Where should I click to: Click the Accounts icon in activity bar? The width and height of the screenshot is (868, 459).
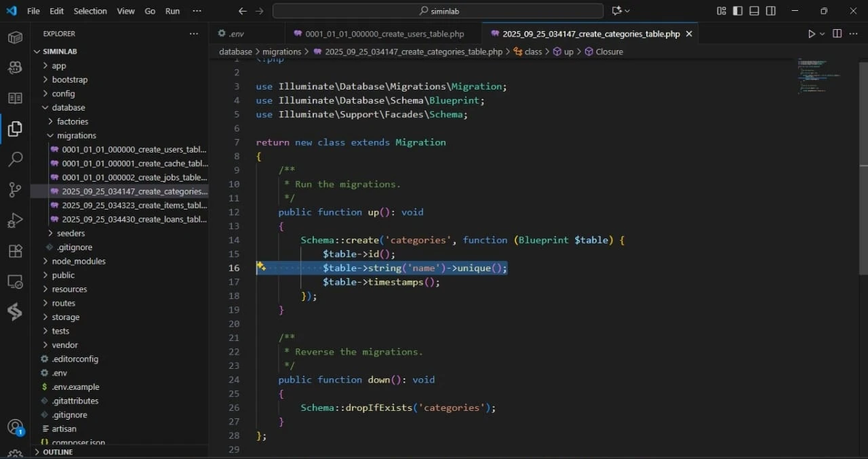15,427
